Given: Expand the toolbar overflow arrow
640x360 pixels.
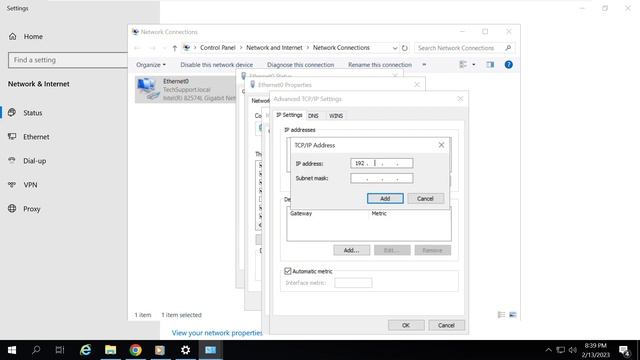Looking at the screenshot, I should click(424, 64).
